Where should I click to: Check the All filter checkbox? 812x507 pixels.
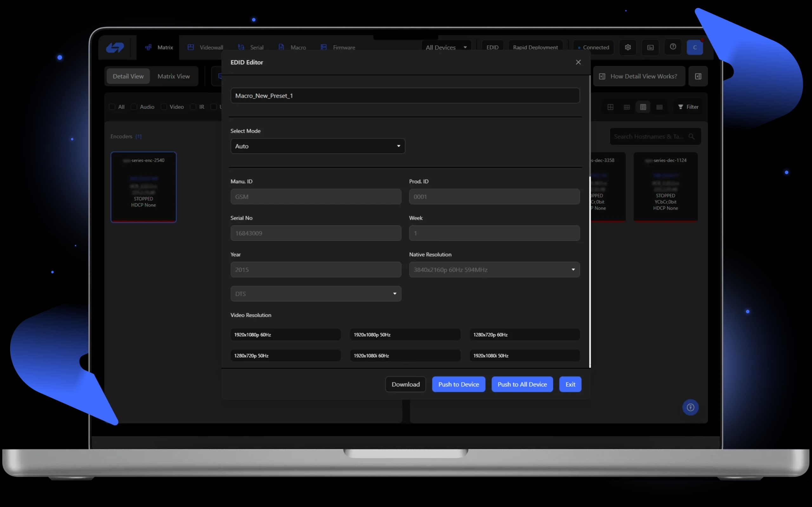point(112,107)
